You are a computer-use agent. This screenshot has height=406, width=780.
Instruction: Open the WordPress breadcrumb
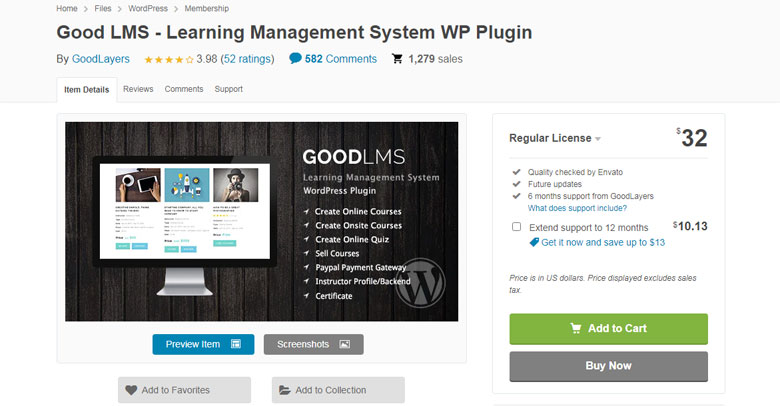click(x=148, y=8)
